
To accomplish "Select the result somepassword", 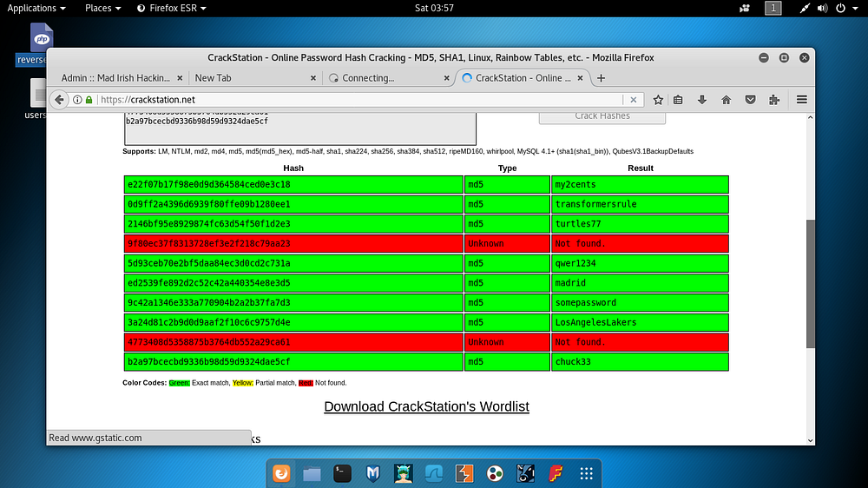I will pos(585,302).
